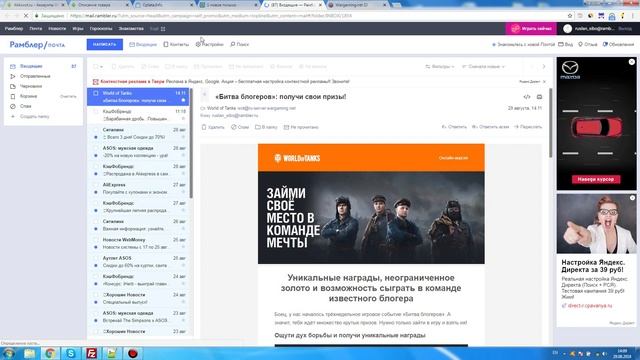Viewport: 640px width, 360px height.
Task: Click the email body scrollbar
Action: (x=550, y=122)
